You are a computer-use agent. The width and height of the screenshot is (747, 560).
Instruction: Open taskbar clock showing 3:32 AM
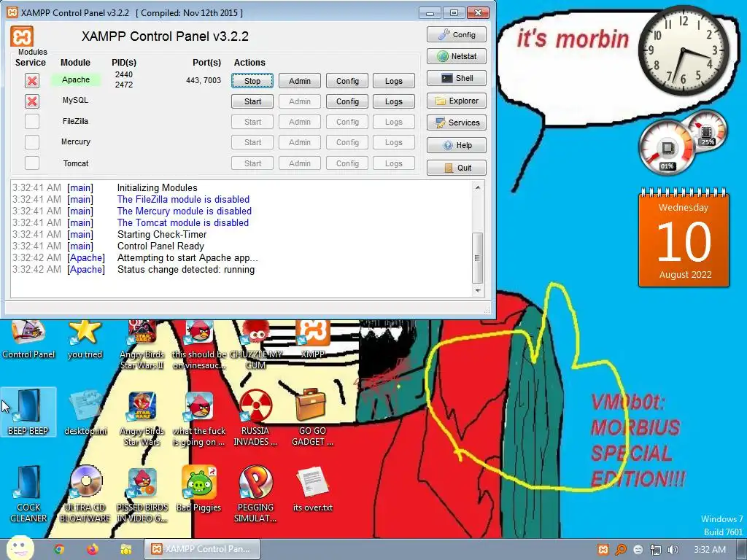[x=710, y=550]
